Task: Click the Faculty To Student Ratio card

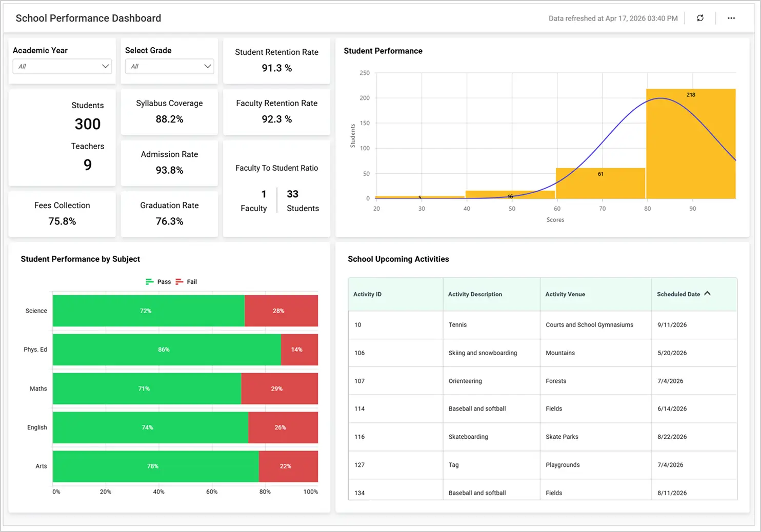Action: pos(276,186)
